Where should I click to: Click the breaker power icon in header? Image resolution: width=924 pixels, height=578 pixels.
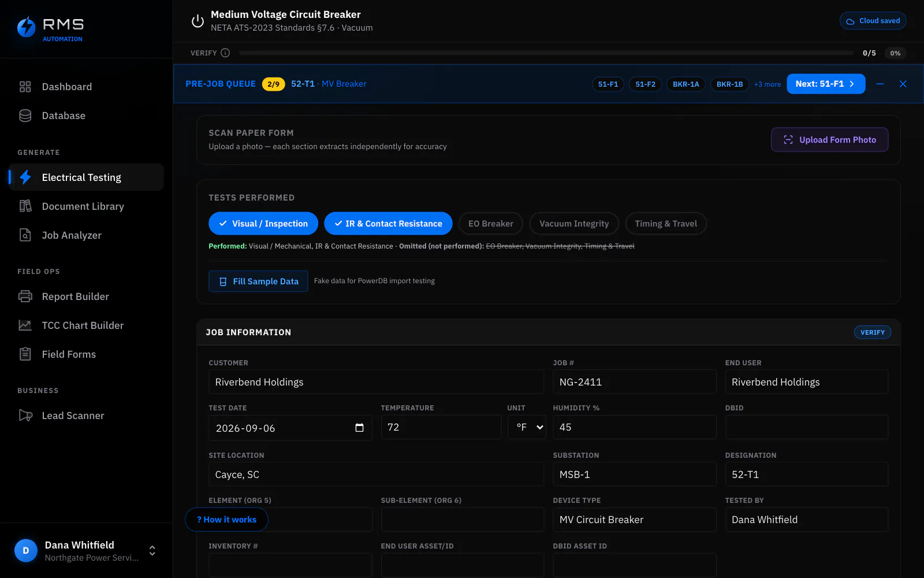point(198,21)
